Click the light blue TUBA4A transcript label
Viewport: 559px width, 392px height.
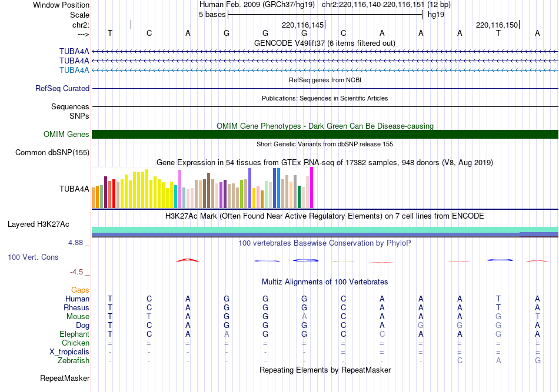coord(74,70)
